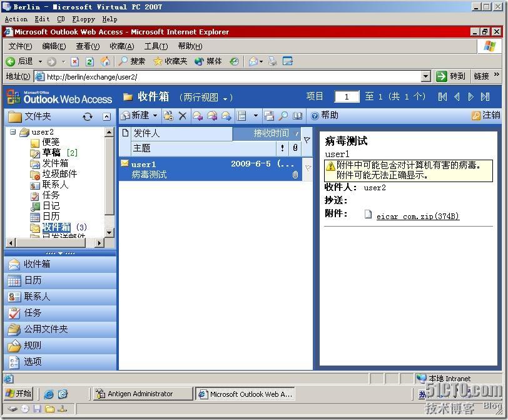Open the Address Book icon
Viewport: 508px width, 420px height.
coord(297,116)
